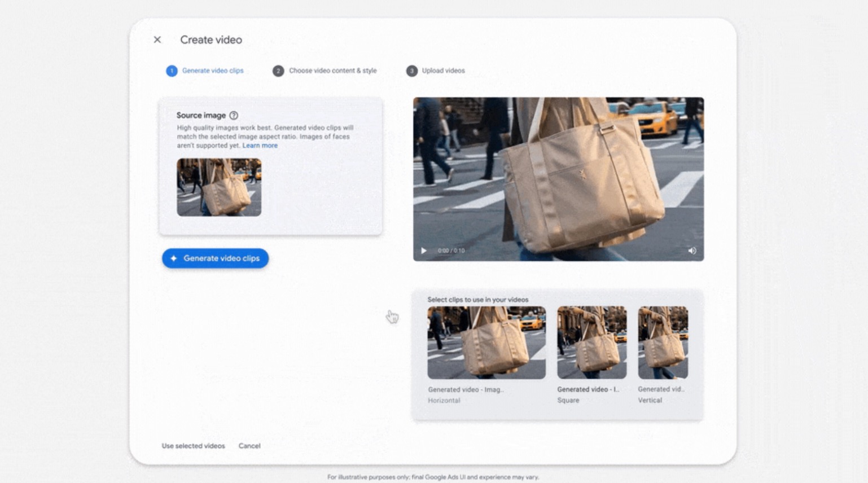Click the step 3 numbered circle icon
This screenshot has width=868, height=483.
pos(413,71)
